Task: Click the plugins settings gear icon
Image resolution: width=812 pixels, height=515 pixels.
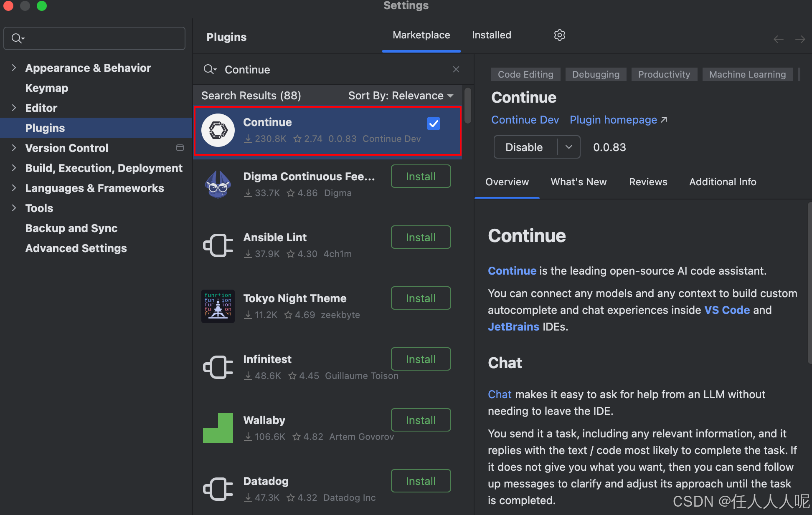Action: pos(559,35)
